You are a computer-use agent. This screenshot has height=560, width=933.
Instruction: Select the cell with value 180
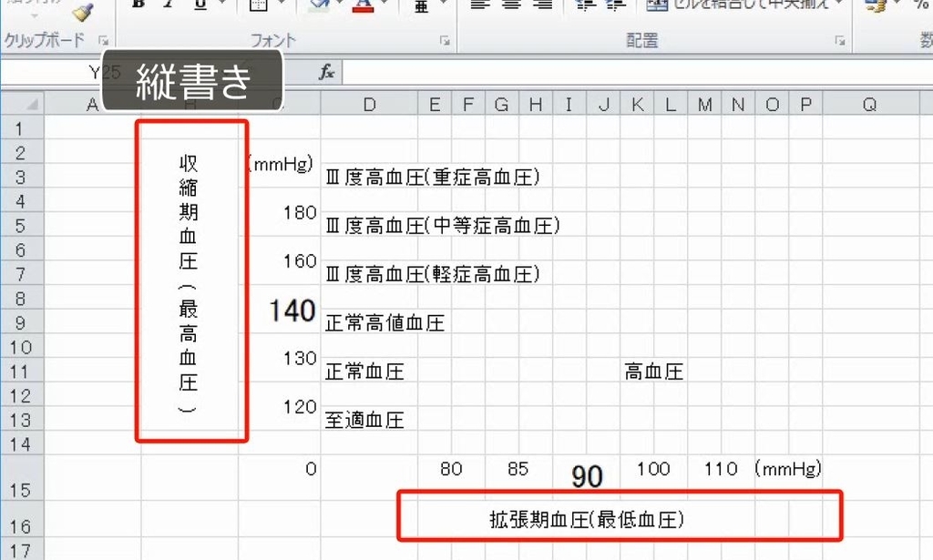(299, 212)
